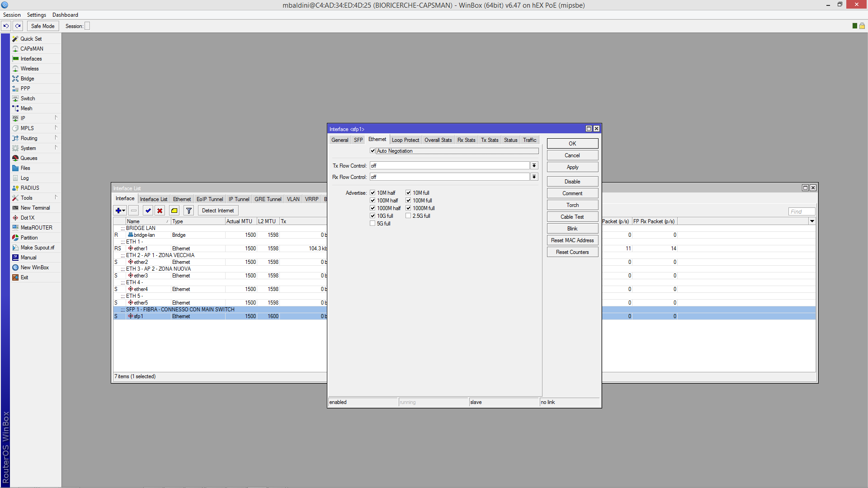The width and height of the screenshot is (868, 488).
Task: Open the Bridge sidebar item
Action: pyautogui.click(x=27, y=79)
